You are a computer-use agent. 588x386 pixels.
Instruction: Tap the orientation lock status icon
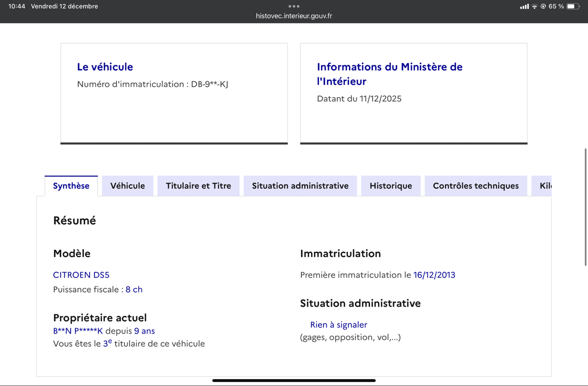pos(543,6)
